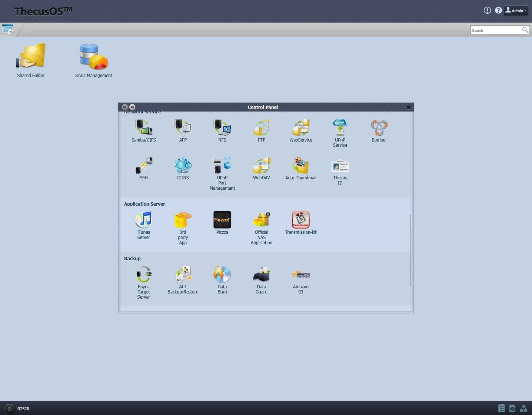
Task: Open Official NAS Application
Action: point(262,228)
